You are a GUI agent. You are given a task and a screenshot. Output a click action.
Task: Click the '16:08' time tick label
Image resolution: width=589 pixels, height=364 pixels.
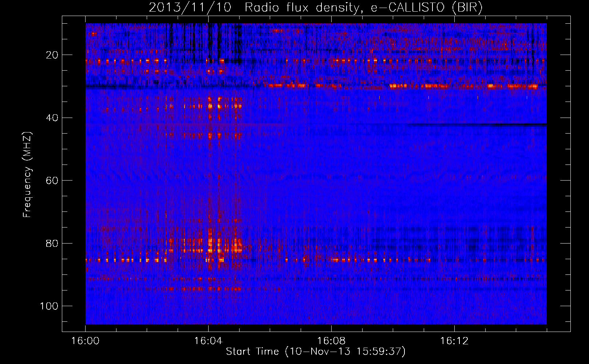[x=331, y=341]
